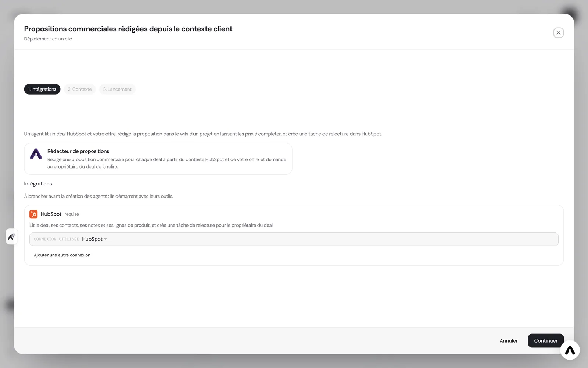Click the side panel launcher icon at left edge
Image resolution: width=588 pixels, height=368 pixels.
(11, 236)
